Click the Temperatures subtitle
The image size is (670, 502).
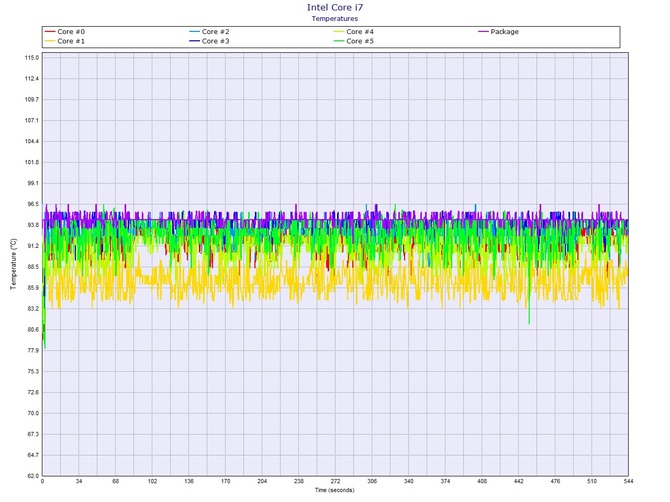point(335,18)
